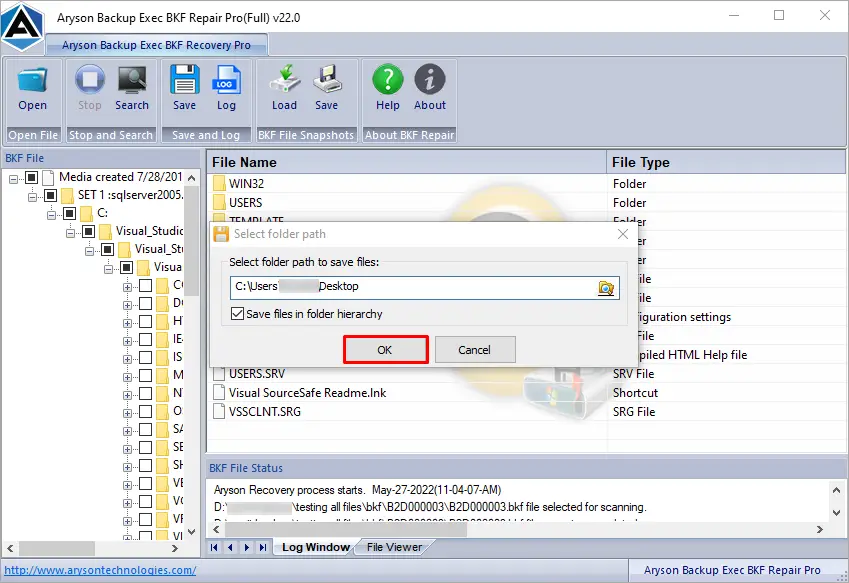The height and width of the screenshot is (583, 849).
Task: Click the WIN32 folder icon
Action: 219,184
